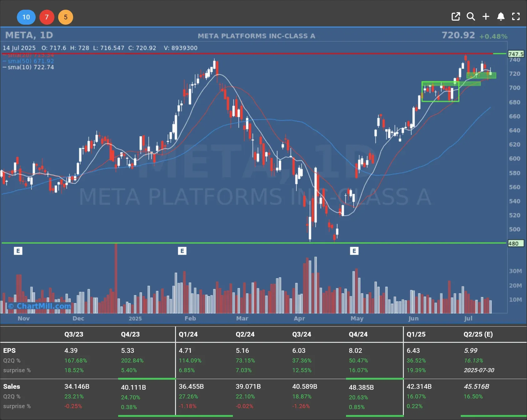Set an alert with the bell icon
Viewport: 527px width, 420px height.
tap(501, 17)
